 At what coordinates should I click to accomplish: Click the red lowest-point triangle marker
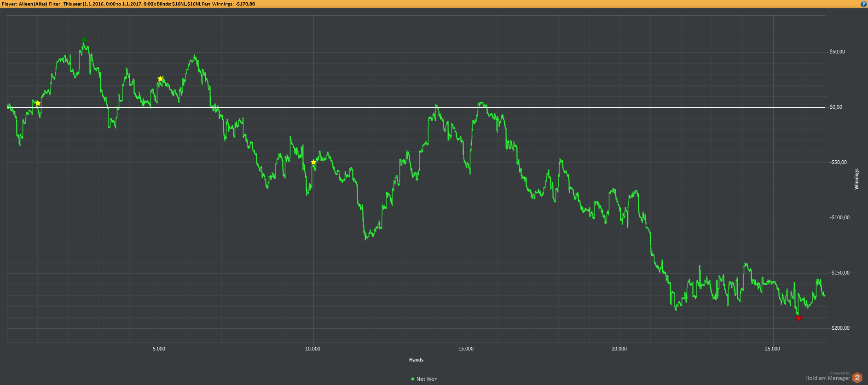799,318
